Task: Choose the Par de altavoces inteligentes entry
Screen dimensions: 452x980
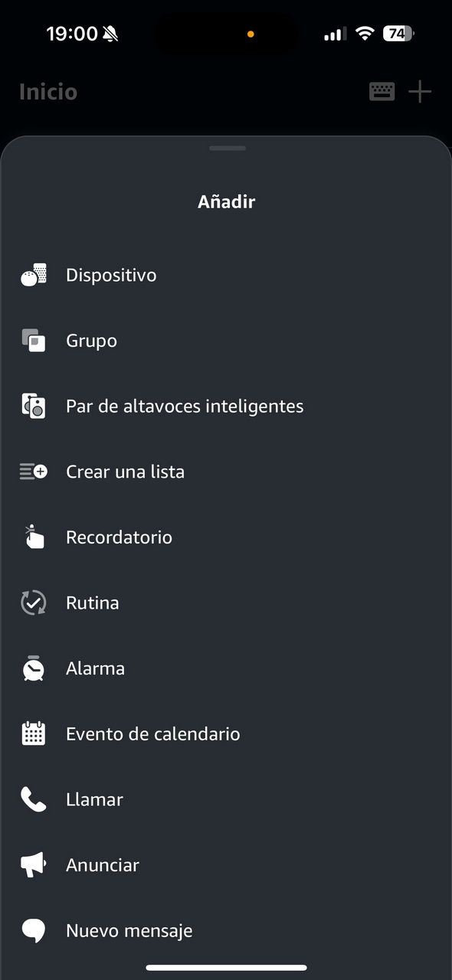Action: [226, 406]
